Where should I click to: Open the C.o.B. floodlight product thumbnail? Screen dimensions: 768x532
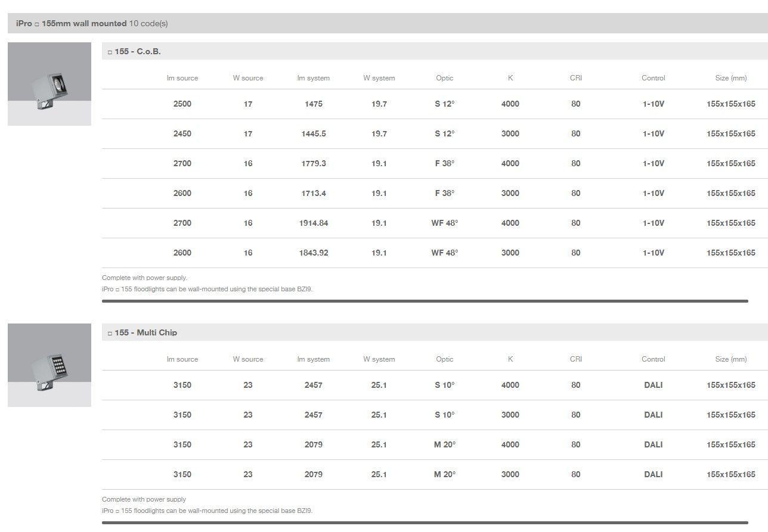coord(49,84)
